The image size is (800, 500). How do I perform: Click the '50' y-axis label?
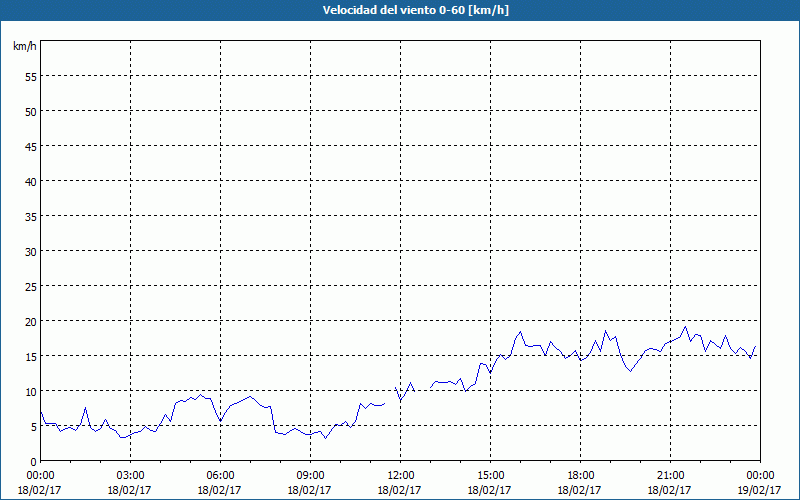click(31, 112)
